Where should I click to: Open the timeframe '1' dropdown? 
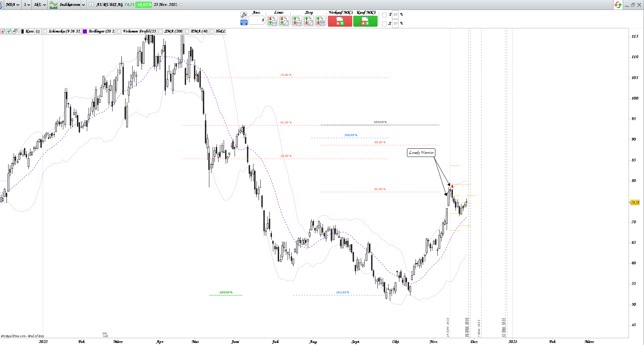tap(27, 5)
